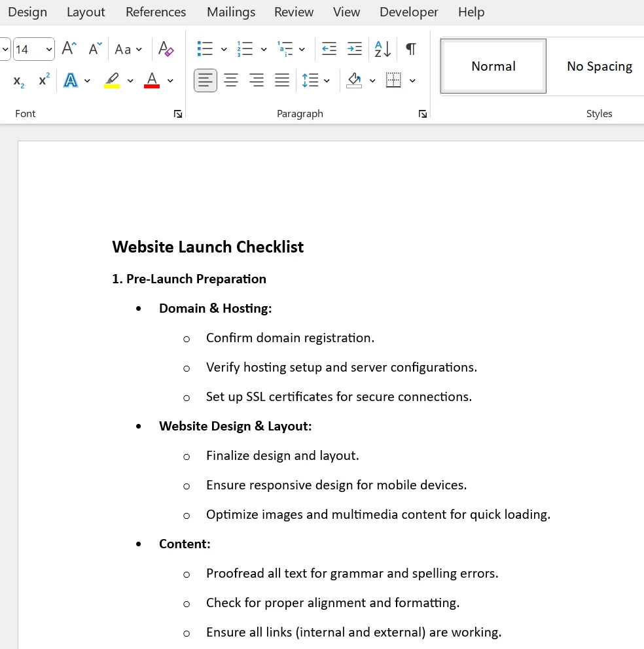Shrink font size with decrease icon
The image size is (644, 649).
point(95,49)
